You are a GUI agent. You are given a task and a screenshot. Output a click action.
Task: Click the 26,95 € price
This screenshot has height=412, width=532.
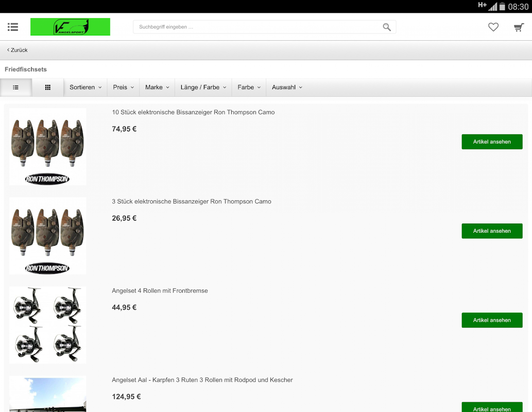[x=124, y=218]
